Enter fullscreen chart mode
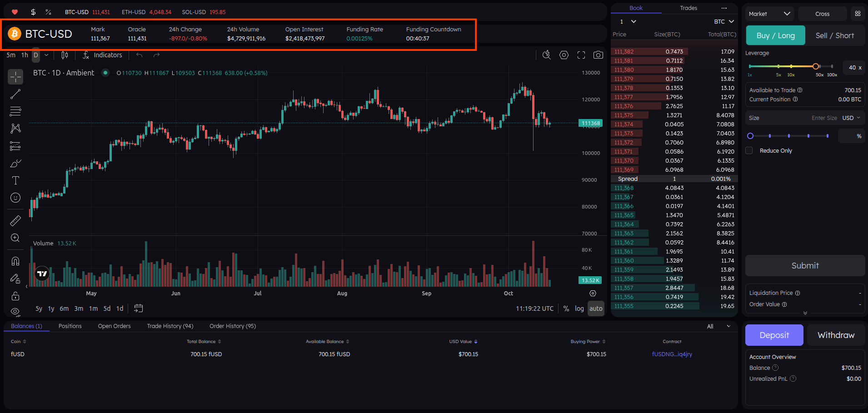The image size is (868, 413). click(581, 55)
